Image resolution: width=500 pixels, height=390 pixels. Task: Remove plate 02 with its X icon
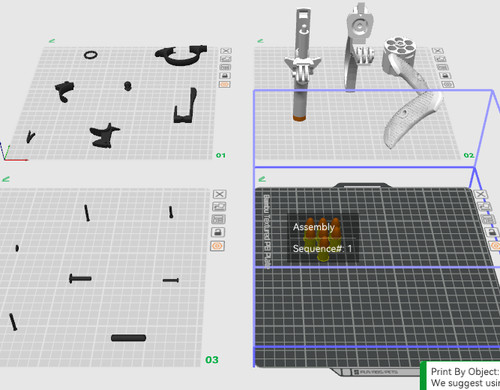coord(438,51)
